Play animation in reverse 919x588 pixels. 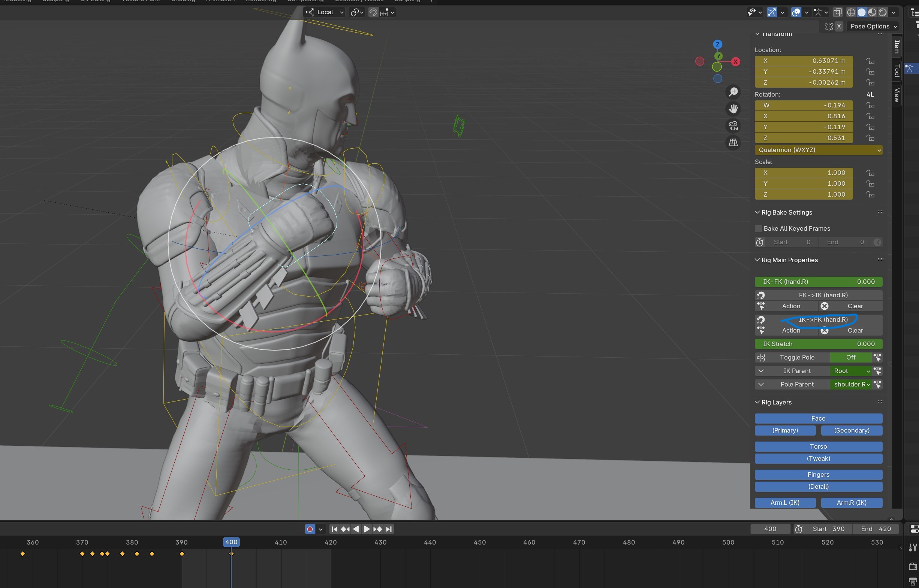pyautogui.click(x=356, y=529)
